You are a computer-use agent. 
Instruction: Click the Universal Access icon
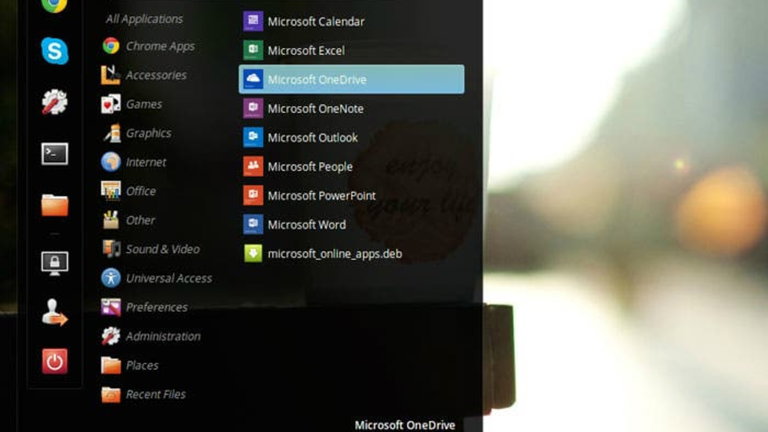pos(111,278)
